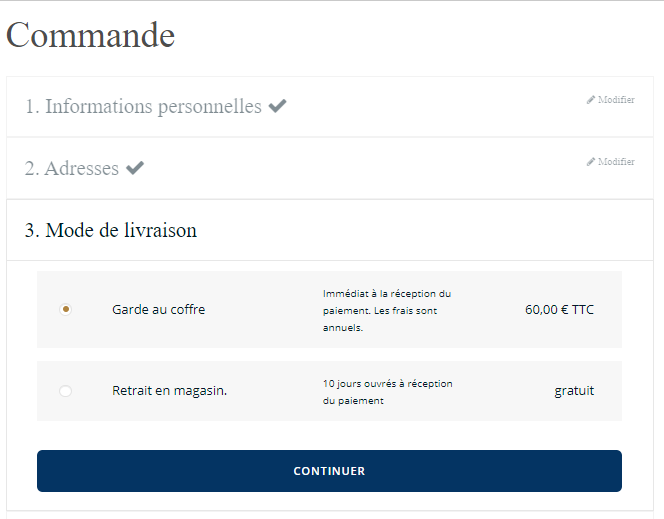Click the pencil icon for Informations personnelles
The image size is (664, 519).
(591, 100)
